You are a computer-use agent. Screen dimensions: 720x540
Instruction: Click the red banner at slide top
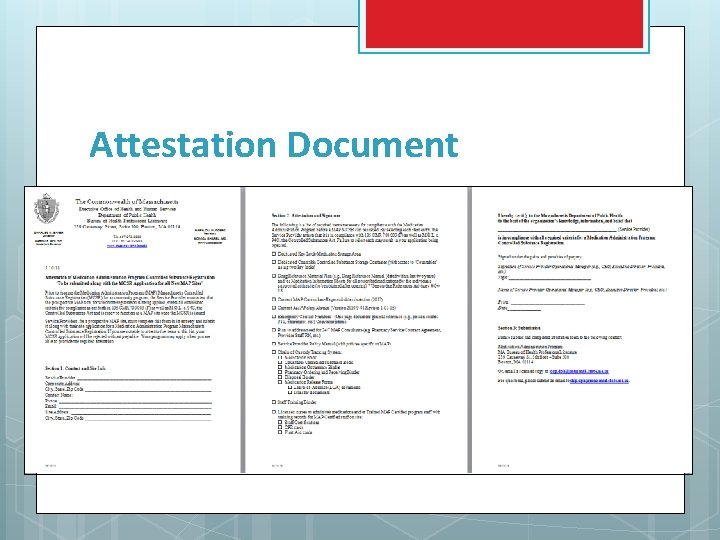(504, 24)
